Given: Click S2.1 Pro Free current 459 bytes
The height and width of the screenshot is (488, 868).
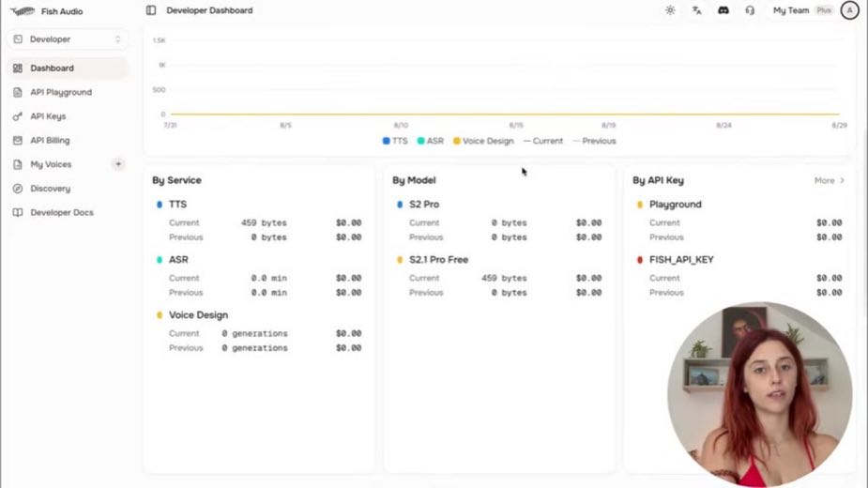Looking at the screenshot, I should [x=504, y=278].
